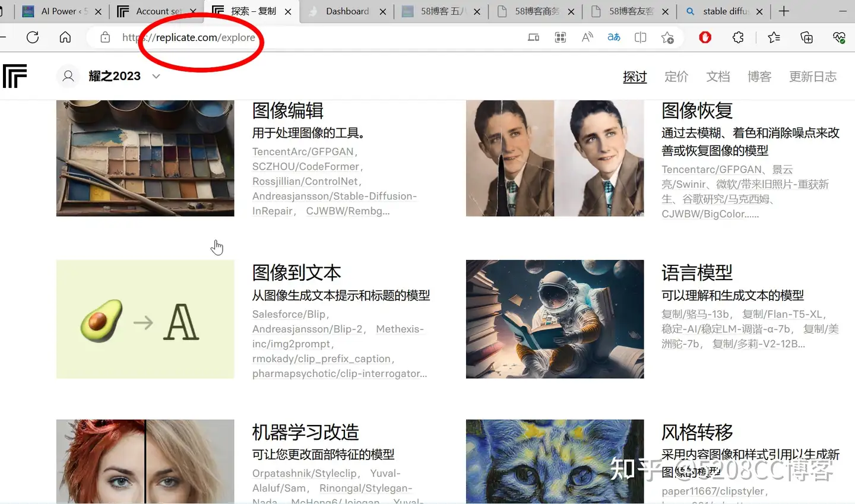Switch to the Dashboard tab
Viewport: 855px width, 504px height.
(x=347, y=11)
